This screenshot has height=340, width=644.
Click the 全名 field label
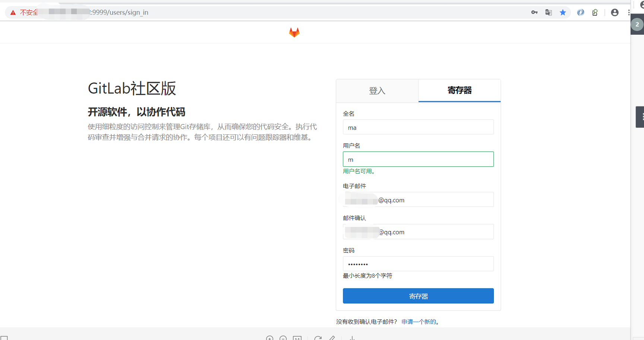348,114
